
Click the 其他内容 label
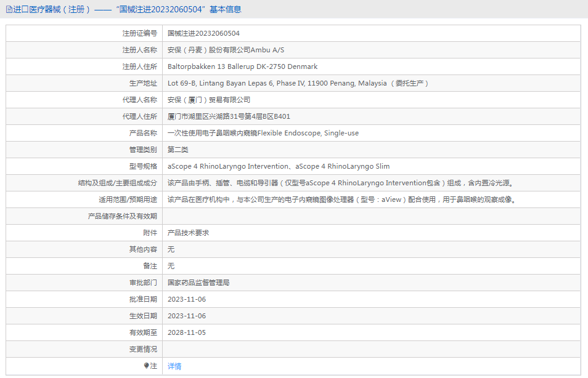[x=143, y=249]
